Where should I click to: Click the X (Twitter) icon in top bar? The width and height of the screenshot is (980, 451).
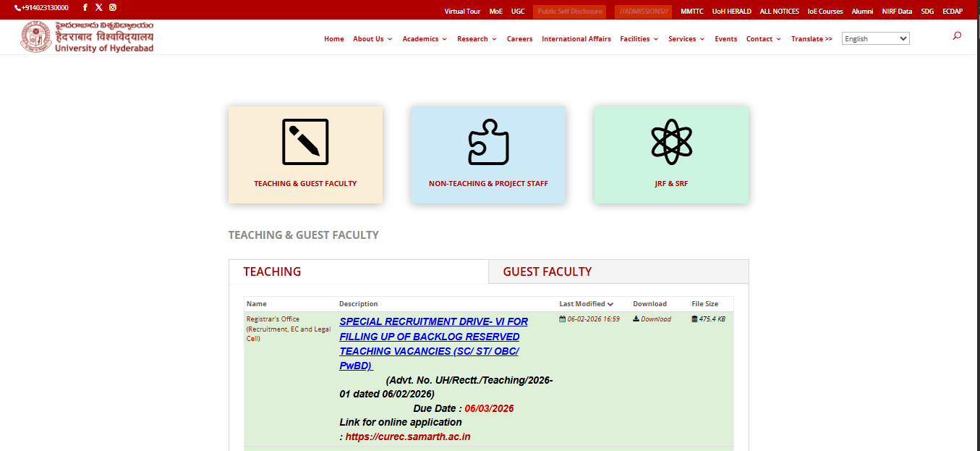98,7
